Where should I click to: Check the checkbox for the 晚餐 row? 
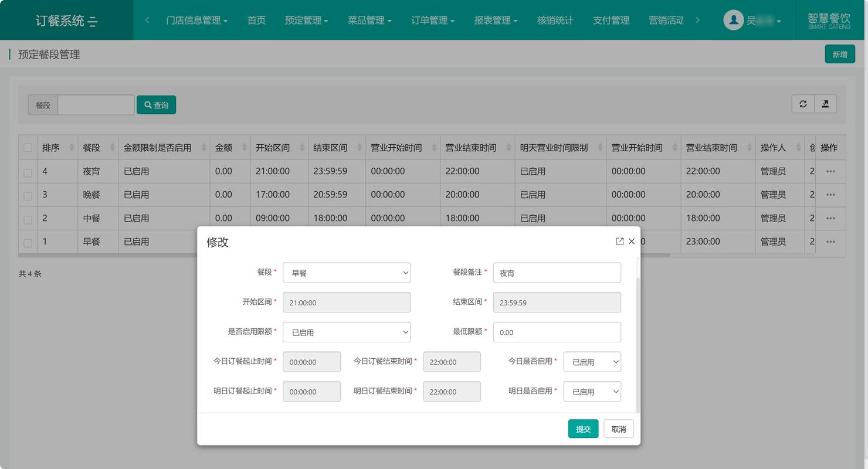[28, 196]
